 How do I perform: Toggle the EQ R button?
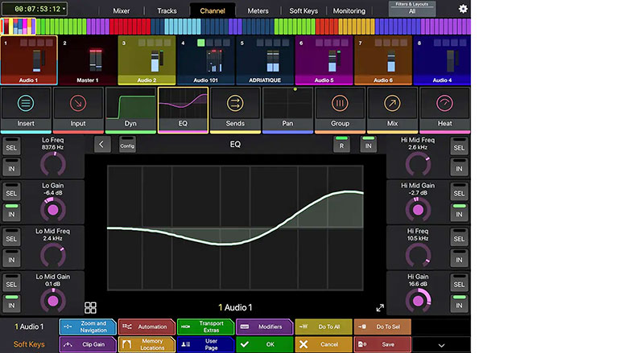(341, 145)
